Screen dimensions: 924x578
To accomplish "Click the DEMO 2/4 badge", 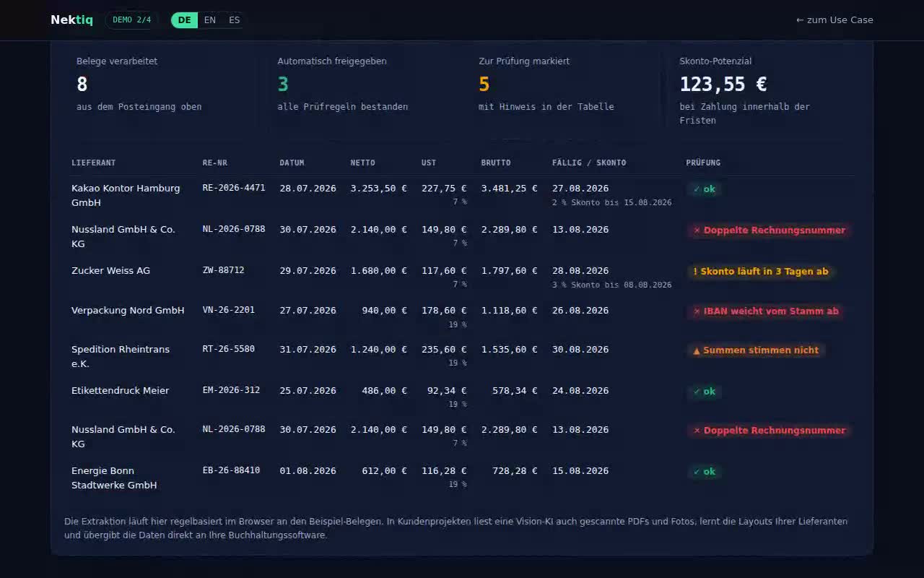I will click(x=131, y=20).
